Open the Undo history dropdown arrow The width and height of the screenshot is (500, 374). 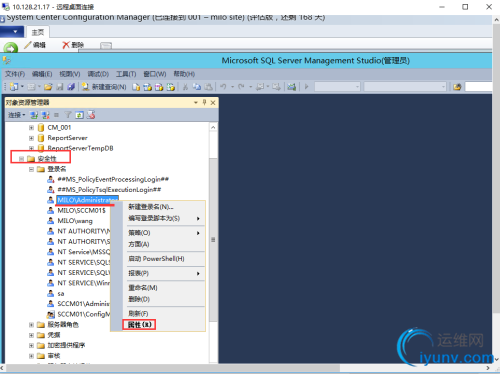click(232, 87)
